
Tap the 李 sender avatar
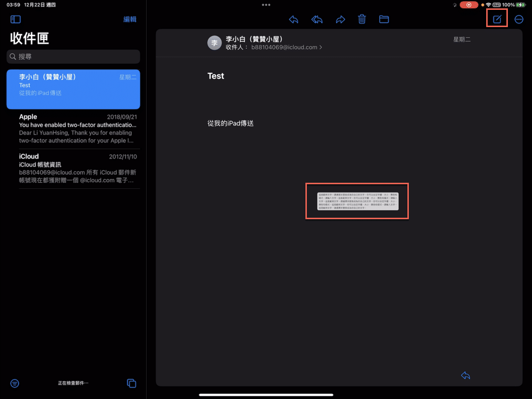(x=214, y=43)
